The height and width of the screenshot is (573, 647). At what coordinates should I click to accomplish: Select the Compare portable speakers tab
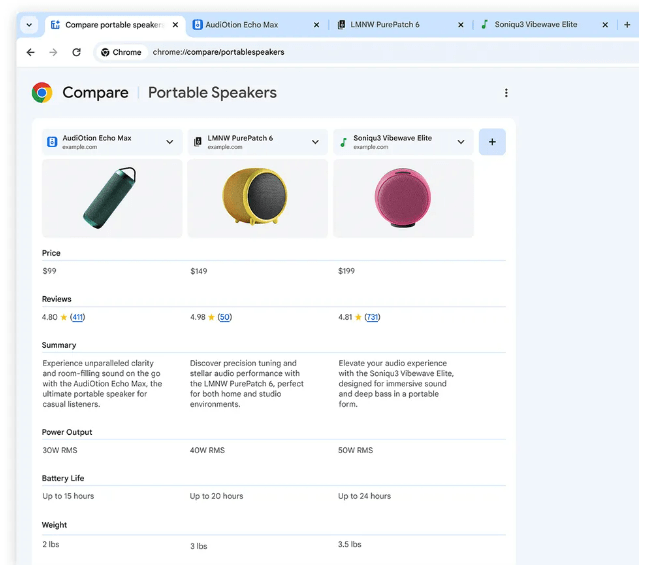click(x=114, y=25)
